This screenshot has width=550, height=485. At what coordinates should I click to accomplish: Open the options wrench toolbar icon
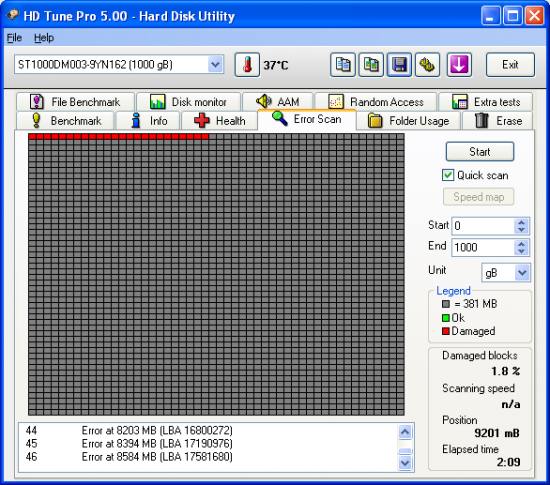point(427,65)
